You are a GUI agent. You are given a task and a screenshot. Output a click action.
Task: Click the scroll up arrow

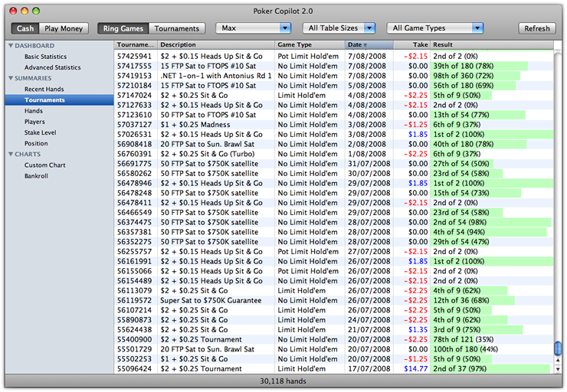point(558,361)
